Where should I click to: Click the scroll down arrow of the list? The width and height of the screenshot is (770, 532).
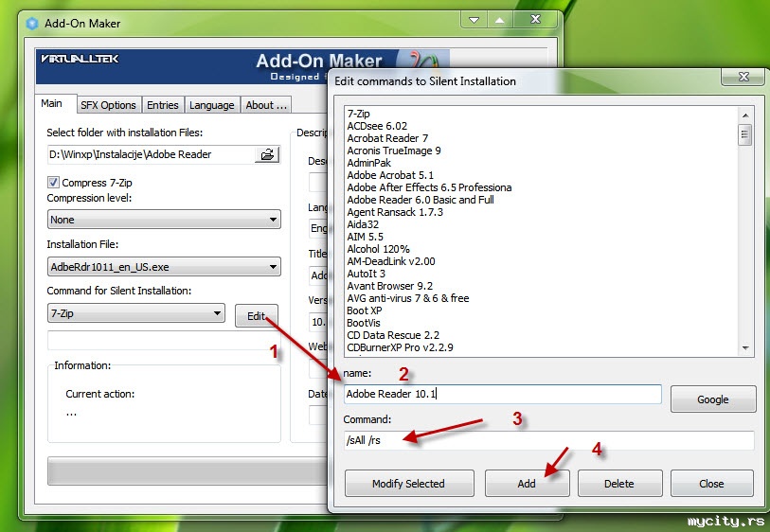tap(745, 348)
